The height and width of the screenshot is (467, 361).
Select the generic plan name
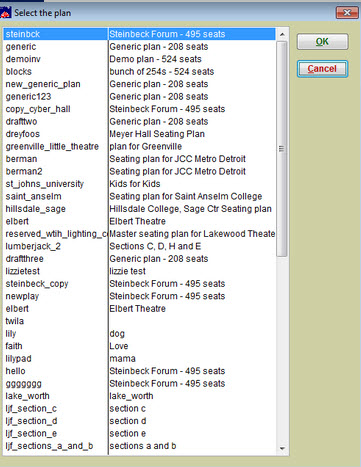coord(21,47)
